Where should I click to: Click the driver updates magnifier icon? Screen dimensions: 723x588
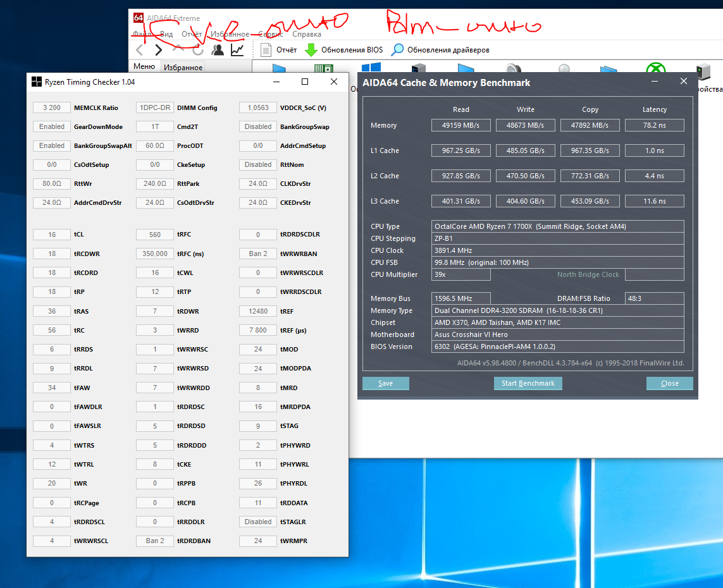click(397, 50)
